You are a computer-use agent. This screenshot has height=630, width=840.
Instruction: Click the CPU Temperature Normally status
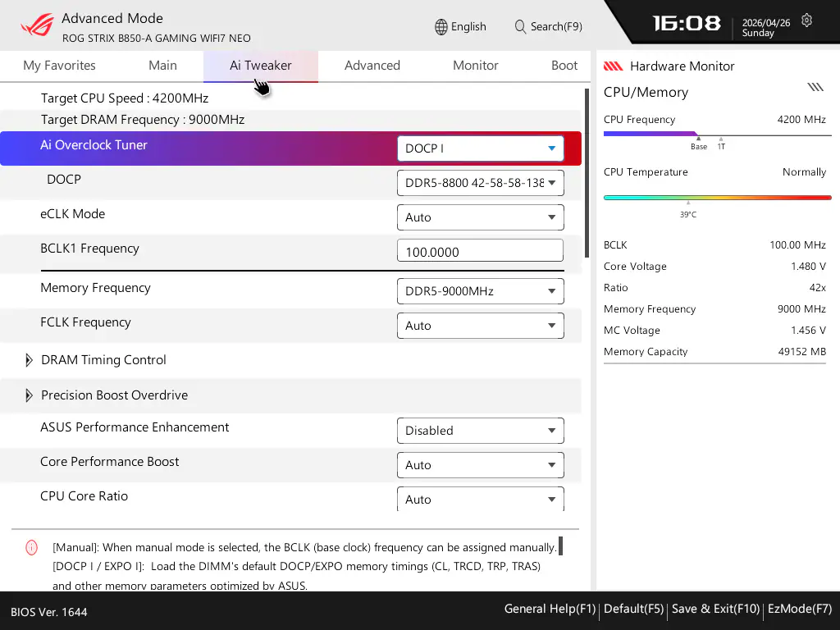804,172
